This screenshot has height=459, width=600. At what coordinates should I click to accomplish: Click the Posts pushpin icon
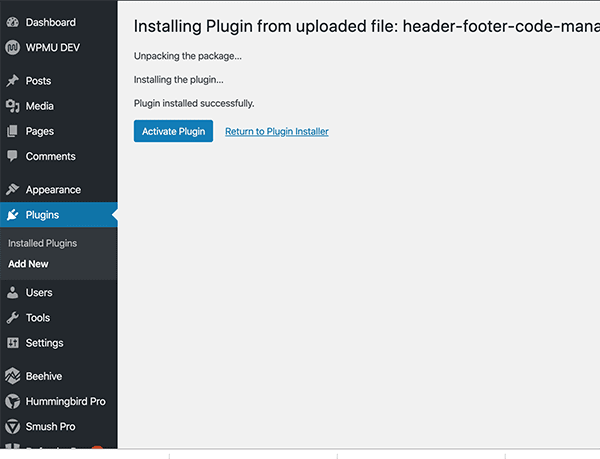(x=12, y=81)
